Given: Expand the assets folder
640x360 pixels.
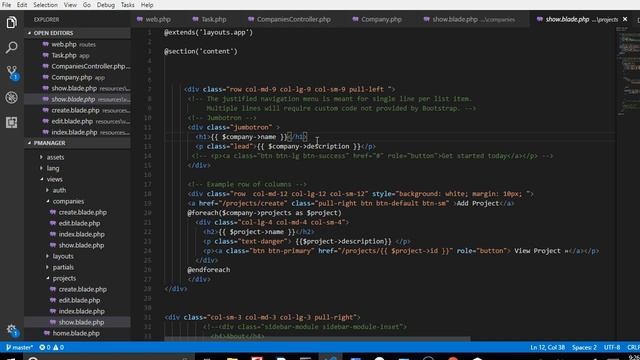Looking at the screenshot, I should 55,157.
